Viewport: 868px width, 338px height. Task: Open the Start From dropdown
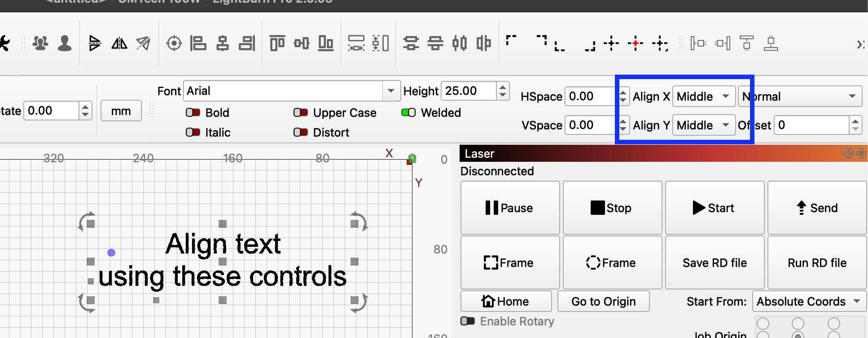(809, 301)
